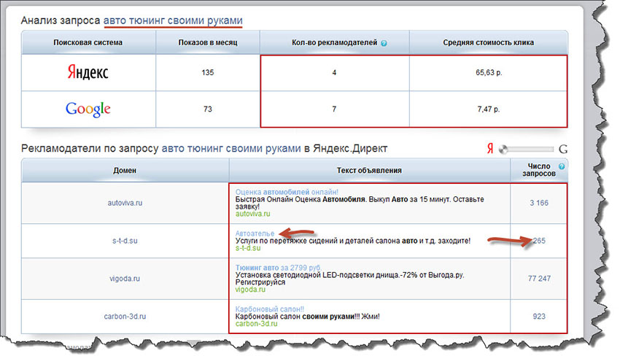Viewport: 620px width, 364px height.
Task: Move the Yandex/Google switch slider knob
Action: coord(503,150)
